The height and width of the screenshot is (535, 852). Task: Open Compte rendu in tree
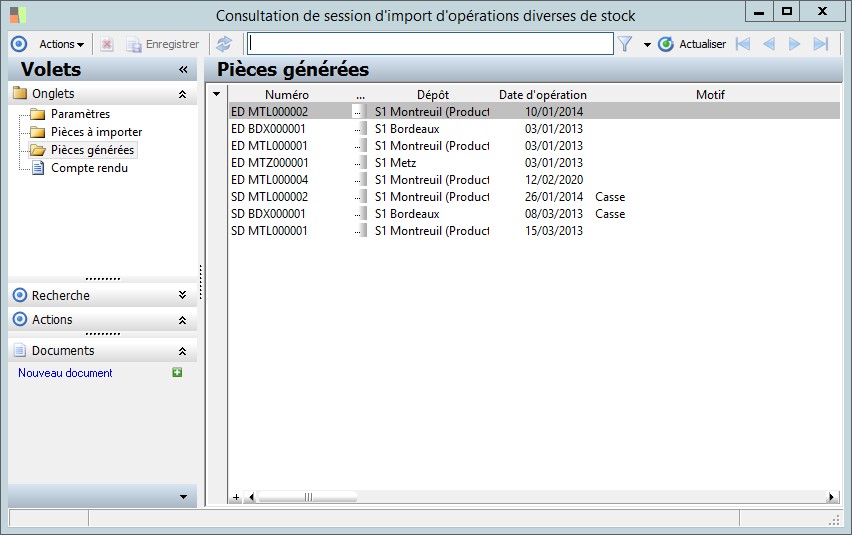pyautogui.click(x=89, y=168)
